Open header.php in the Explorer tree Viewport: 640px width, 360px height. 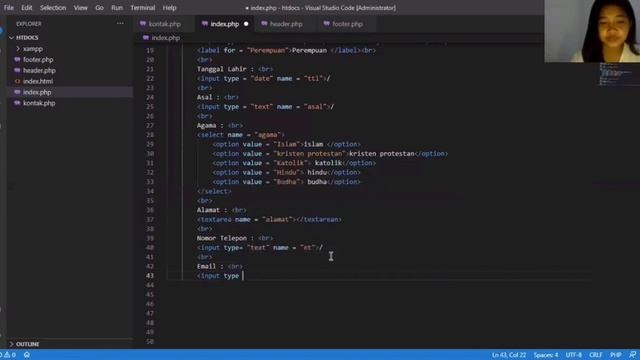[39, 70]
